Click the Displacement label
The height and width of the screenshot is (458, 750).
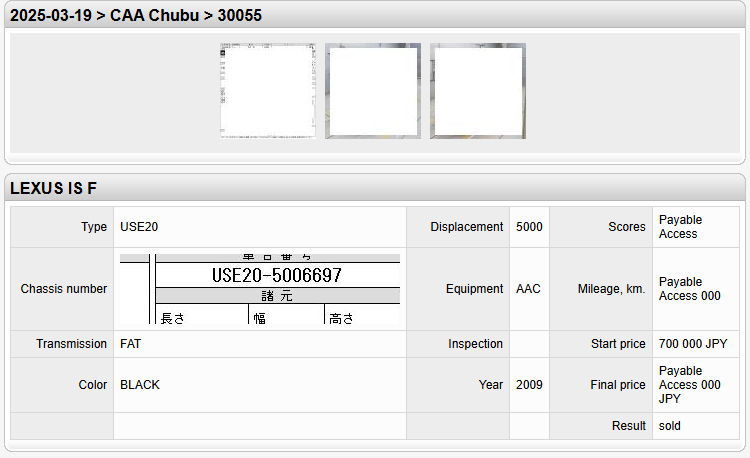click(466, 227)
